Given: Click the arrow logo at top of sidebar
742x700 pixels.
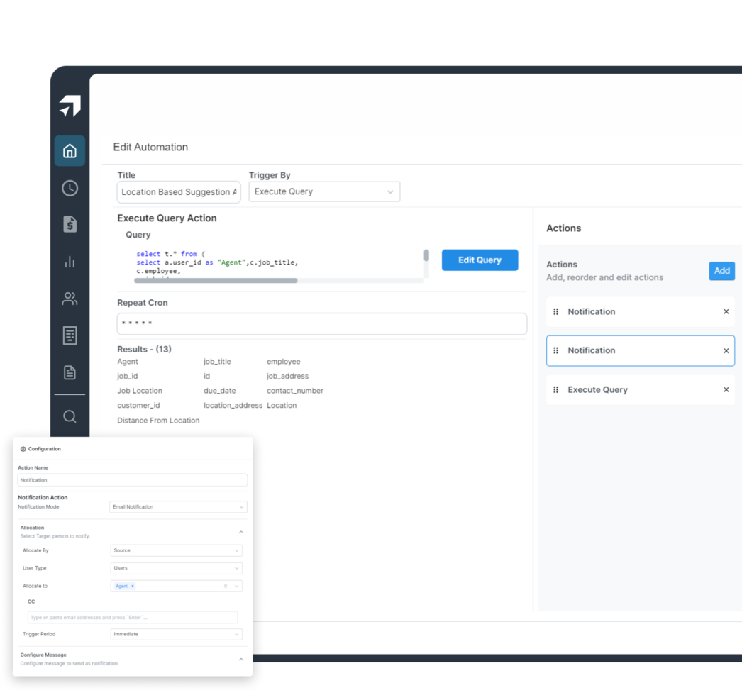Looking at the screenshot, I should pyautogui.click(x=70, y=106).
